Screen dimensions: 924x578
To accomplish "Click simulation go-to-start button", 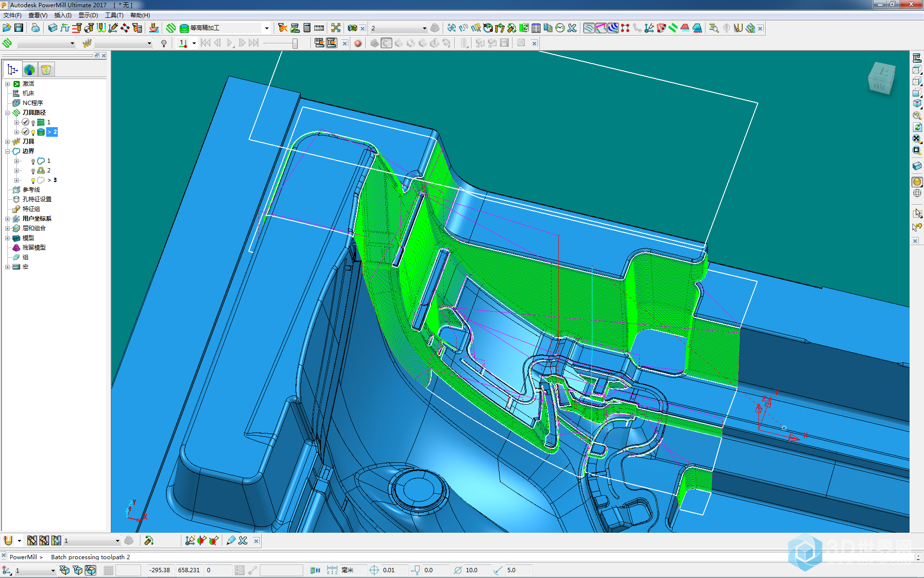I will click(205, 43).
